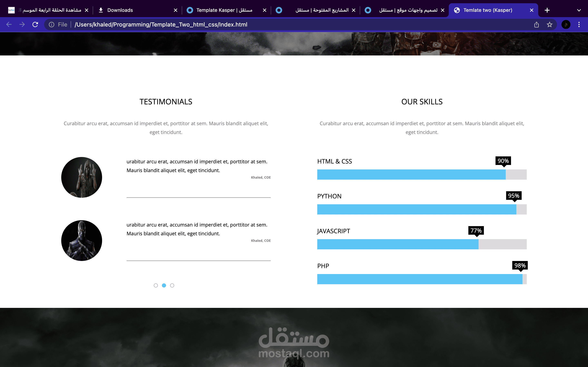This screenshot has width=588, height=367.
Task: Select the middle active testimonial dot
Action: (x=164, y=285)
